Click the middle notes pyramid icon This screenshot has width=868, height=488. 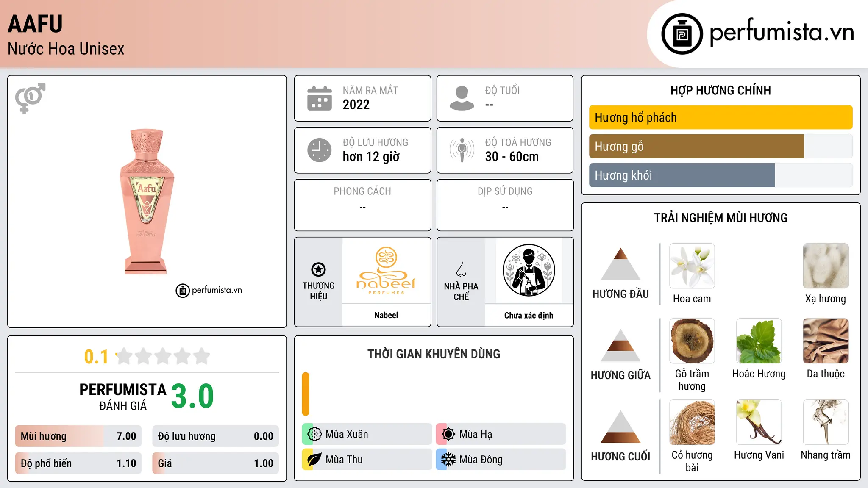point(620,345)
